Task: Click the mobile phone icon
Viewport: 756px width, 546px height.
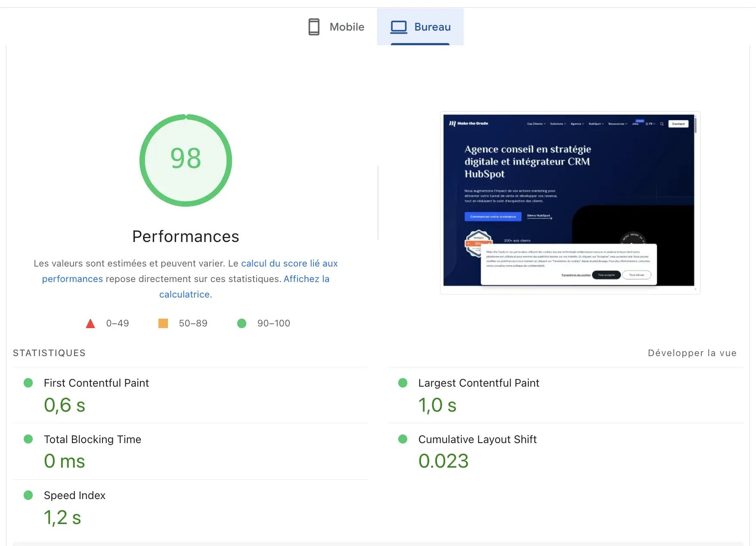Action: (x=314, y=27)
